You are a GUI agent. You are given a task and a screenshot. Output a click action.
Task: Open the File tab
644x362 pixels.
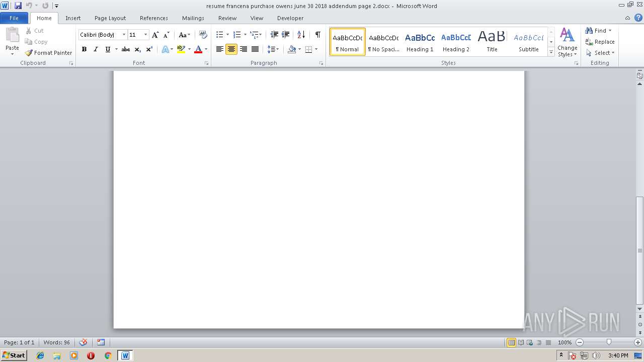[14, 18]
